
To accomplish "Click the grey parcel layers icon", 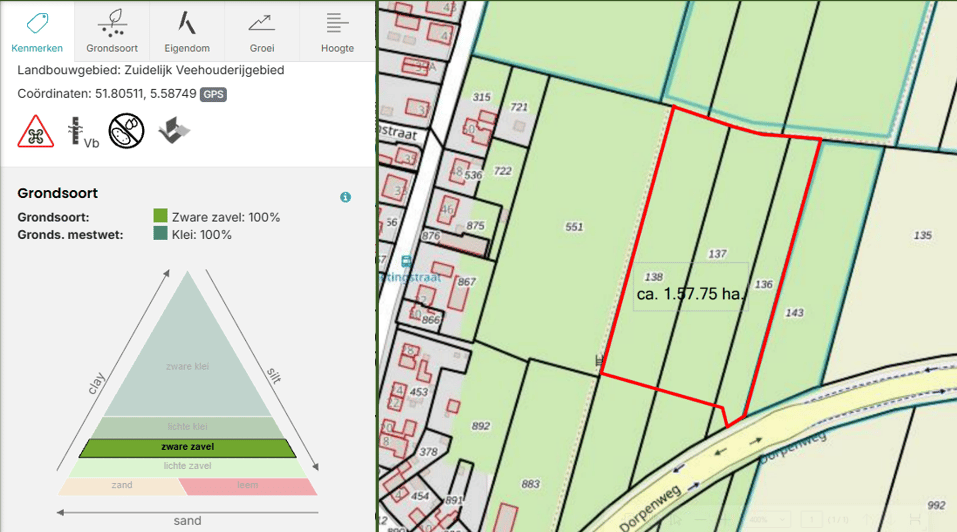I will [x=174, y=130].
